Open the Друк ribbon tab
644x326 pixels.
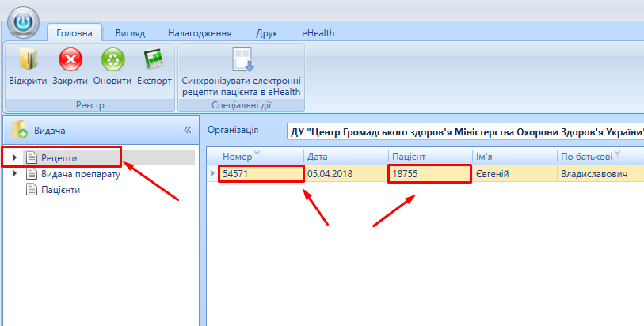(x=267, y=33)
